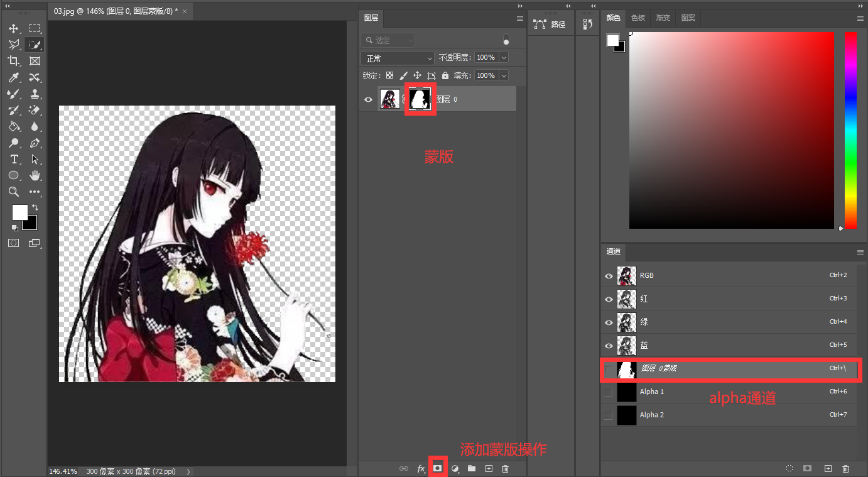Screen dimensions: 868x477
Task: Open the 选定 layer filter dropdown
Action: [388, 40]
